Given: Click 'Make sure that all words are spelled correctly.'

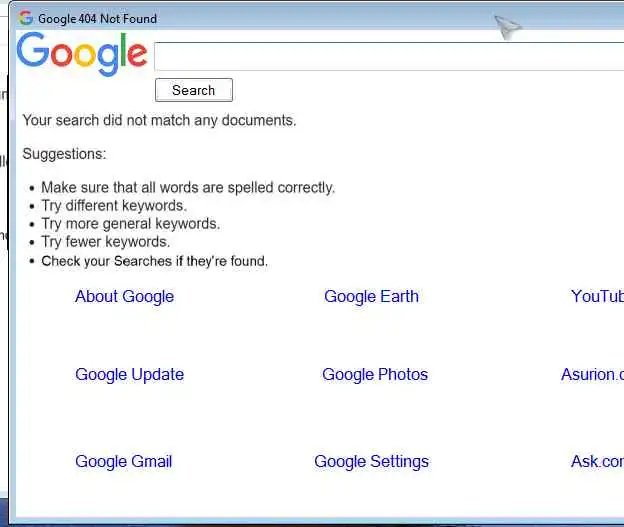Looking at the screenshot, I should pyautogui.click(x=188, y=187).
